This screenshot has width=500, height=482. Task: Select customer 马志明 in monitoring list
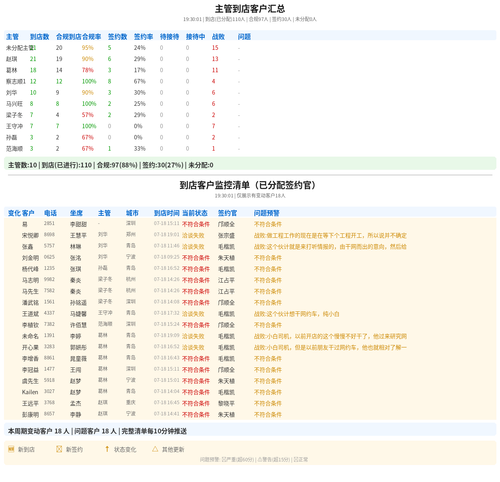[x=30, y=280]
